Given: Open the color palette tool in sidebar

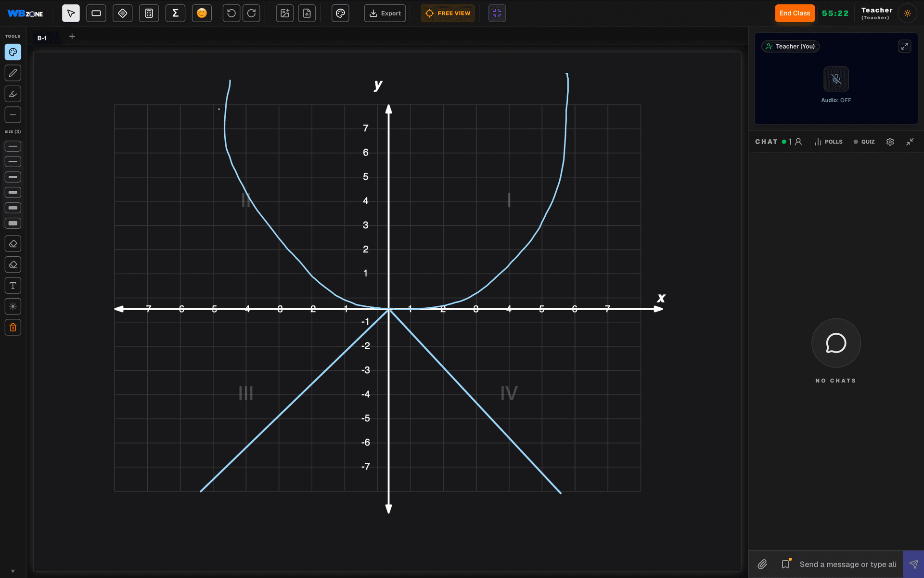Looking at the screenshot, I should pos(13,52).
